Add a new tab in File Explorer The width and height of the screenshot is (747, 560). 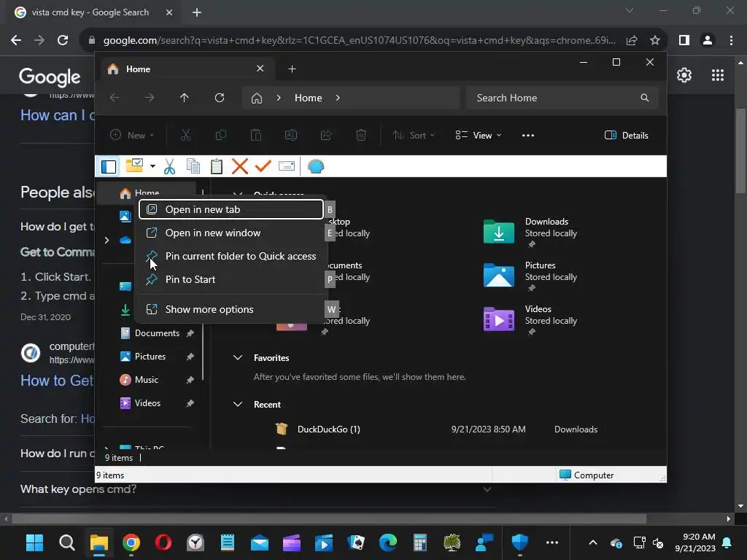point(292,69)
